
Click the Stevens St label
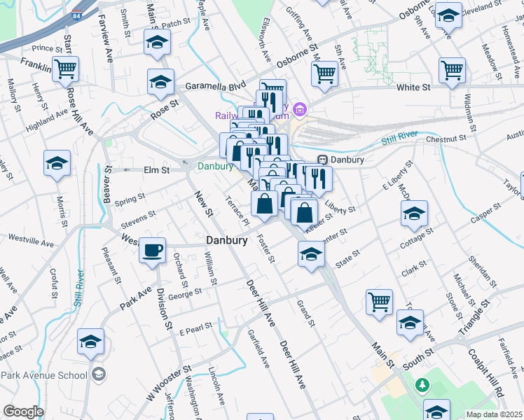click(x=138, y=219)
